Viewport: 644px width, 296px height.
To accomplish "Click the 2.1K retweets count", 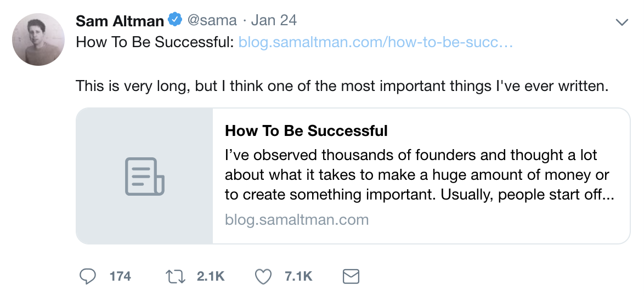I will tap(211, 276).
